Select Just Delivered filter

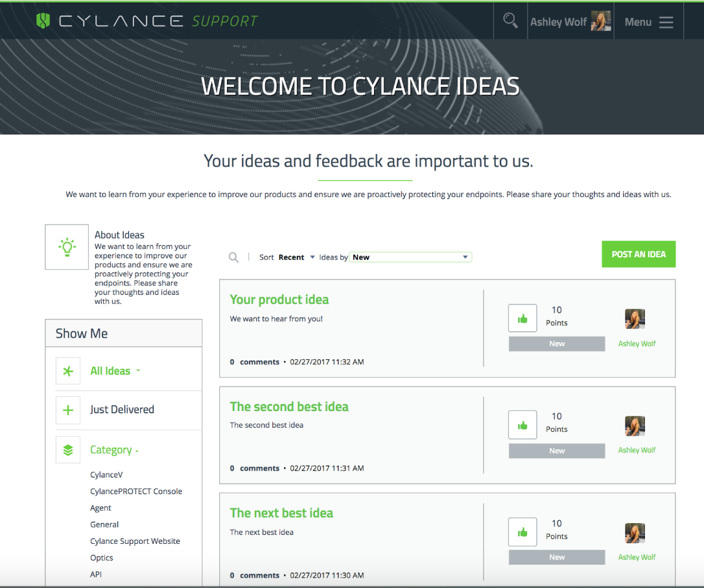pos(122,409)
